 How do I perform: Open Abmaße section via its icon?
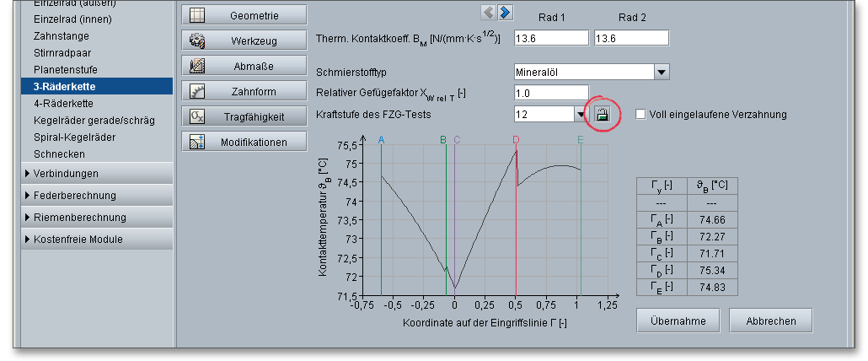197,66
